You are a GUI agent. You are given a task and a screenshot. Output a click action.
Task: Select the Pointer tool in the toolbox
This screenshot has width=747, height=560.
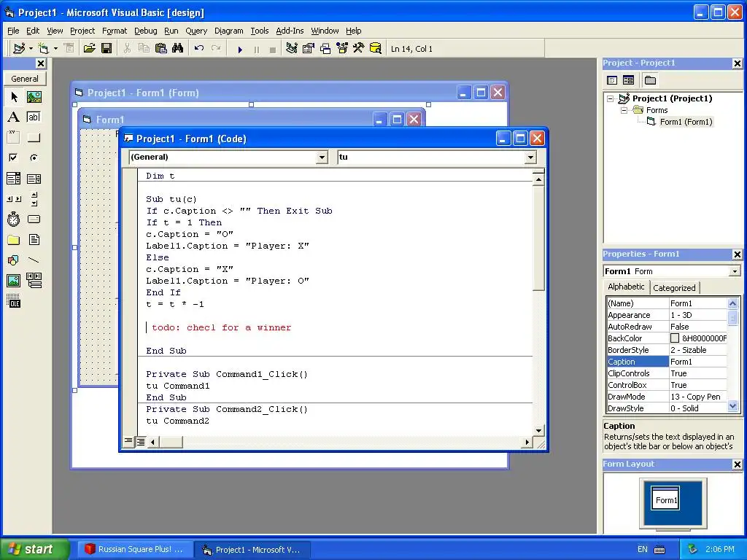coord(14,97)
